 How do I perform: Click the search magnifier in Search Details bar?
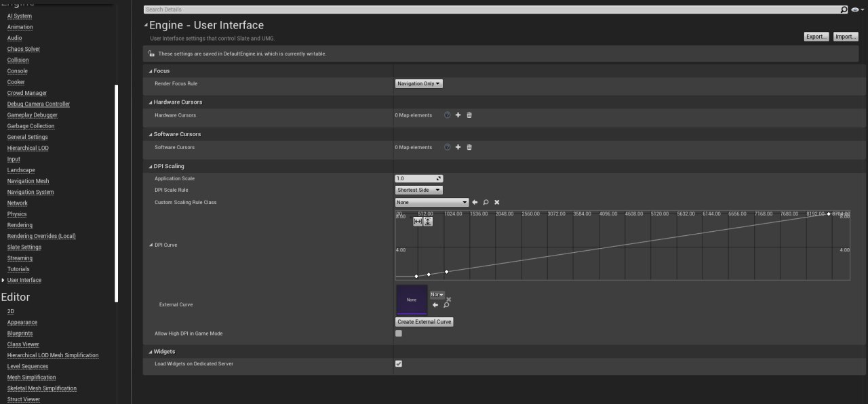(x=844, y=9)
